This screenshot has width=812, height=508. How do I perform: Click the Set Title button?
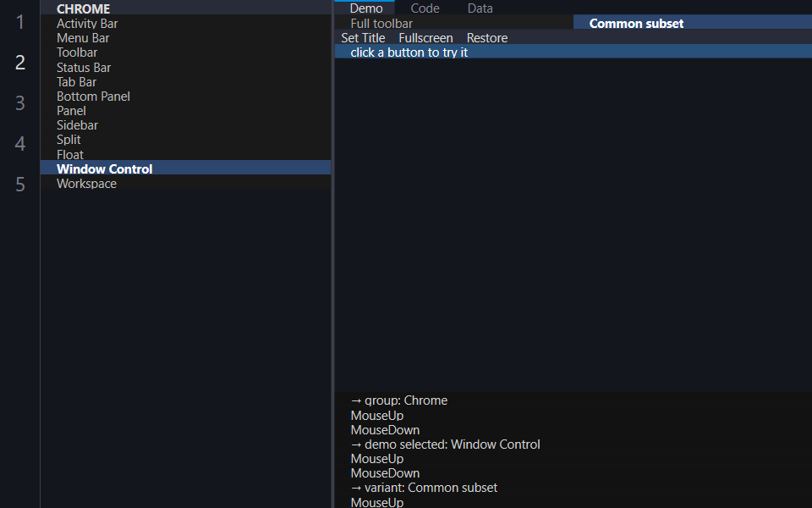363,38
